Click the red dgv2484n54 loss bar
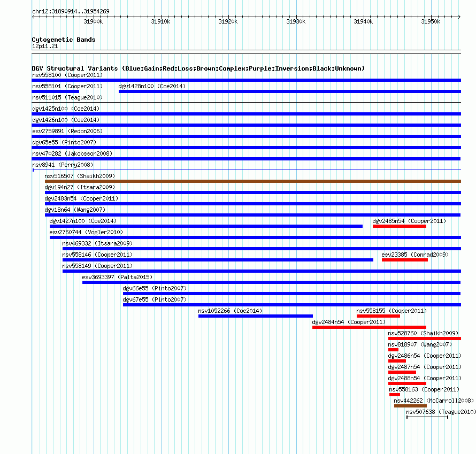 [369, 327]
